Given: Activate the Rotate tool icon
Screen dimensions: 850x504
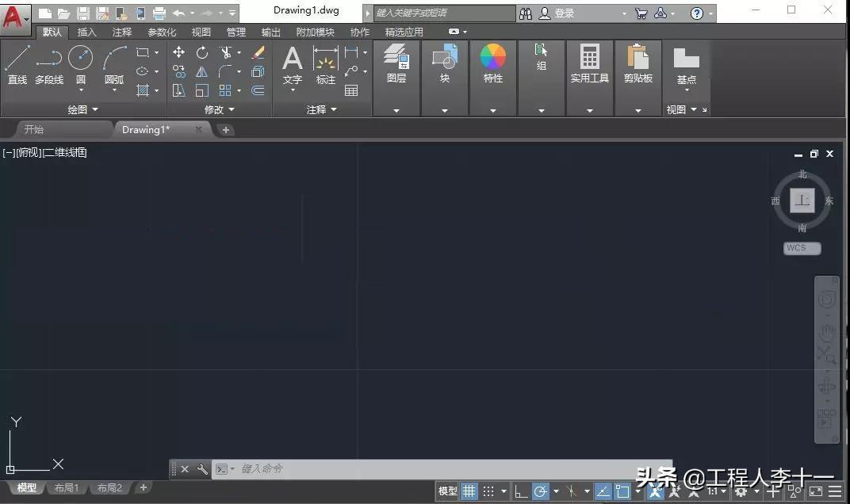Looking at the screenshot, I should click(x=202, y=52).
